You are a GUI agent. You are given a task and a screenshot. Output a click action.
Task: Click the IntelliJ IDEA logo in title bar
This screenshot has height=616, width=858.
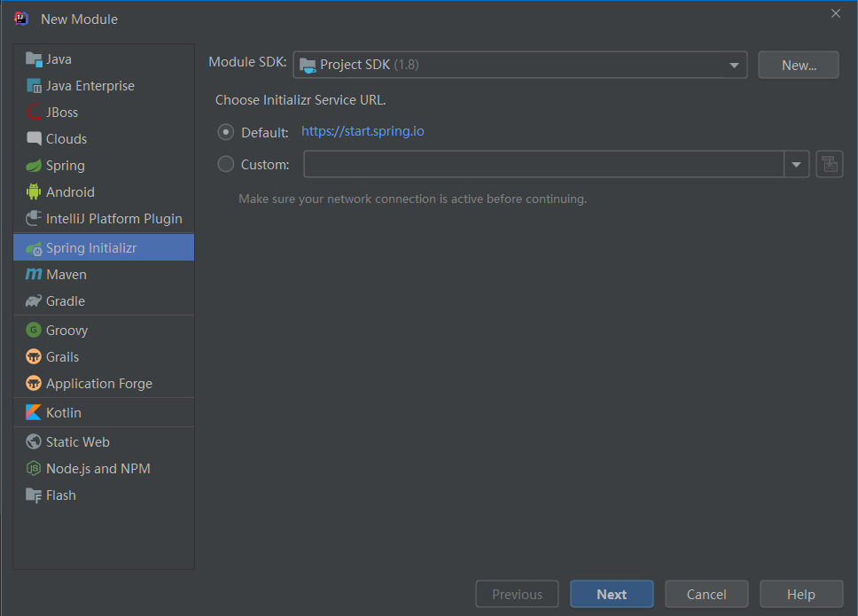[x=21, y=19]
